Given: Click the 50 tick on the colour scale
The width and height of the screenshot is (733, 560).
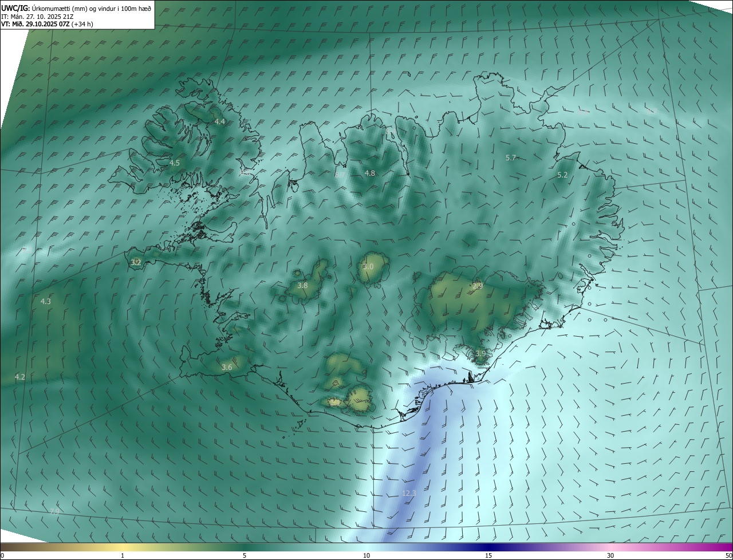Looking at the screenshot, I should (x=728, y=555).
